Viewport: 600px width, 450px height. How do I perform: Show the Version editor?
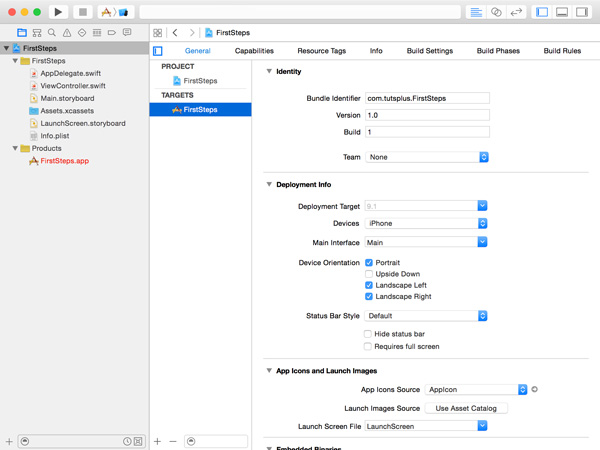516,12
